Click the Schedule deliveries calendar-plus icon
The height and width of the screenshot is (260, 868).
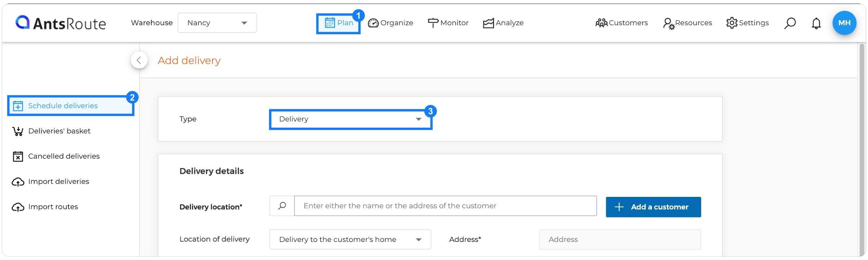(18, 106)
